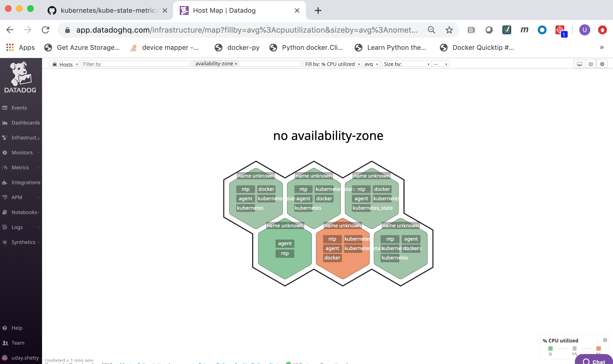This screenshot has width=613, height=364.
Task: Open Events from the sidebar
Action: pyautogui.click(x=19, y=108)
